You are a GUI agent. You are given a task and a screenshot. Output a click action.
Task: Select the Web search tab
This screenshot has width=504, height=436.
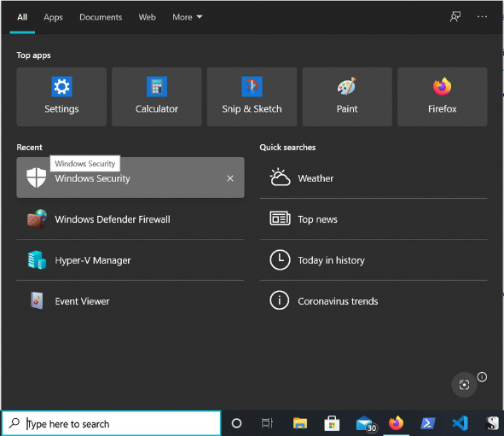(x=147, y=17)
